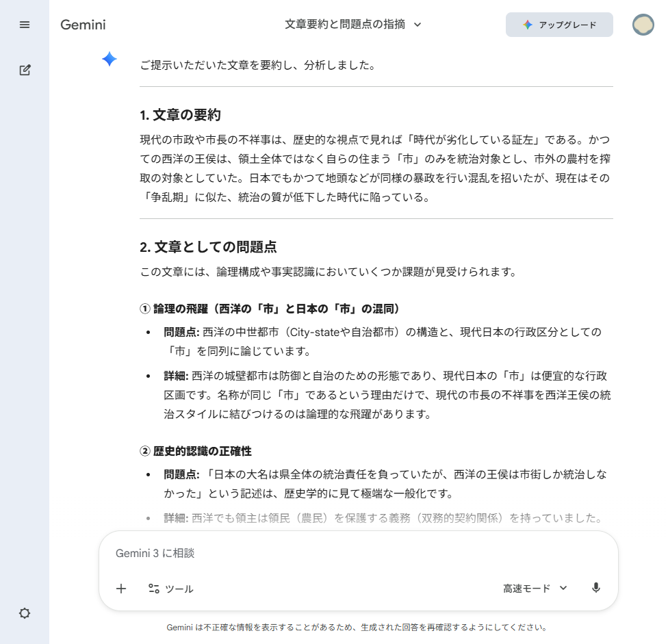Open the 高速モード model selector

pos(535,589)
